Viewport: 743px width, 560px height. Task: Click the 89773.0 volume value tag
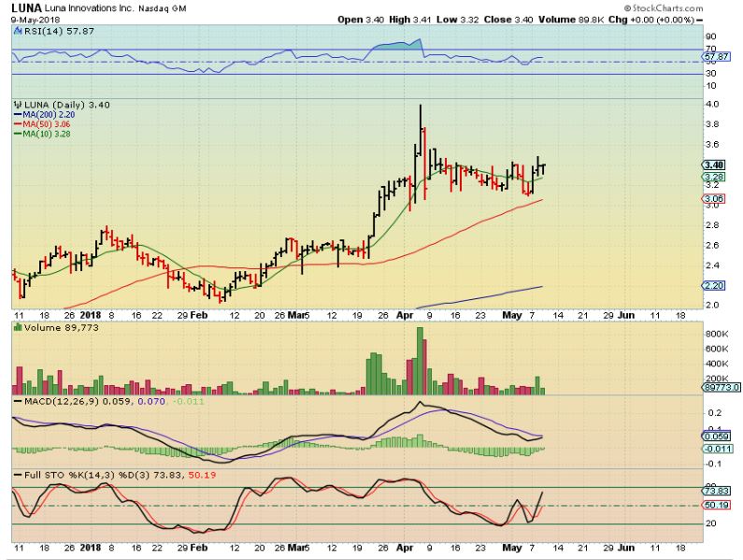tap(721, 387)
